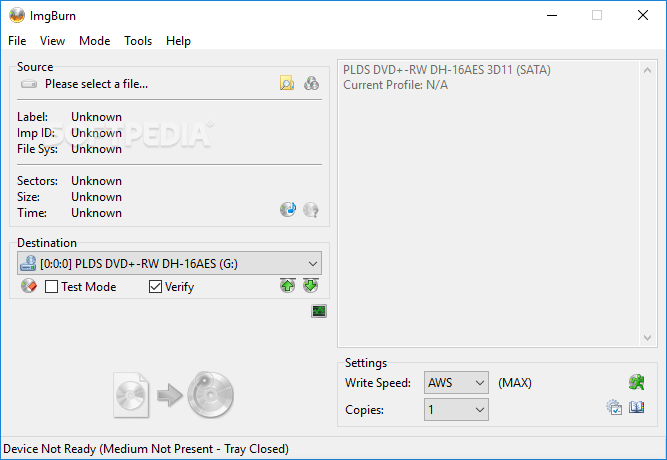Close the ImgBurn window
The width and height of the screenshot is (667, 460).
tap(643, 15)
